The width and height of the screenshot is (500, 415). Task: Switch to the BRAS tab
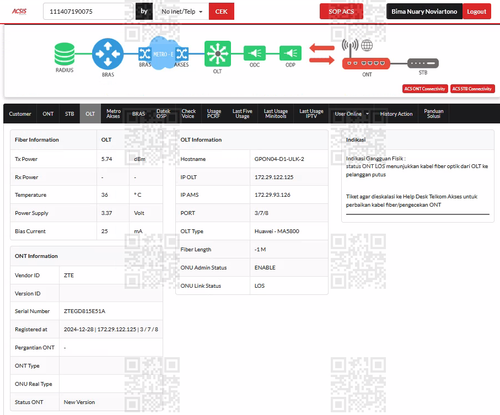tap(138, 114)
